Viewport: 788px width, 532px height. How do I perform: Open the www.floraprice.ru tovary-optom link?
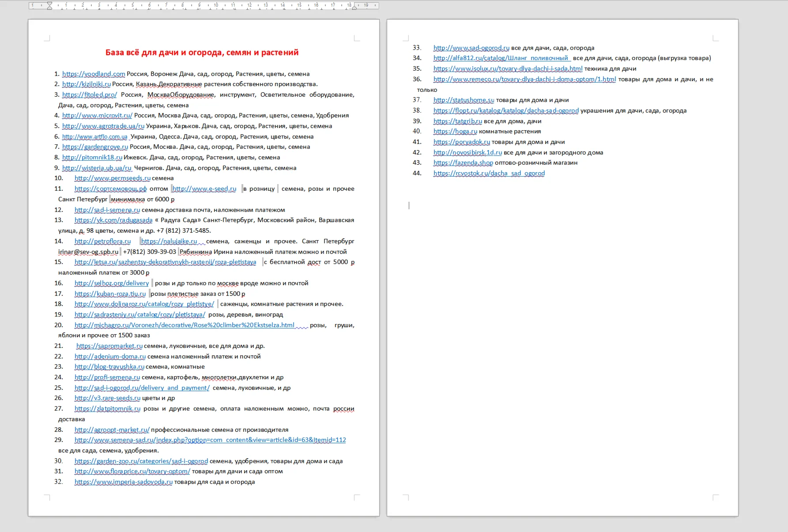coord(132,471)
